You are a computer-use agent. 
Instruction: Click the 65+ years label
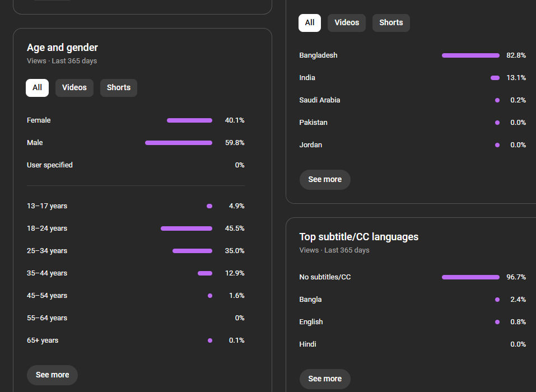43,340
